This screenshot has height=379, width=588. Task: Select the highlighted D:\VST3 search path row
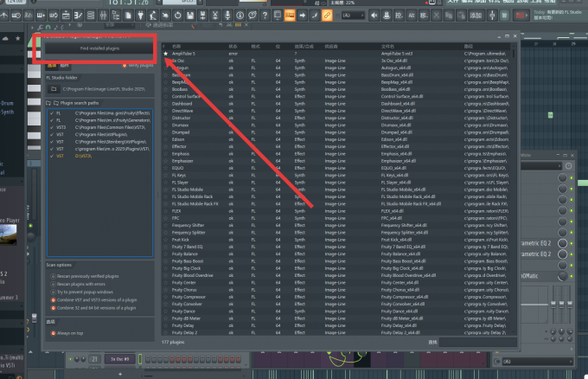(x=99, y=156)
